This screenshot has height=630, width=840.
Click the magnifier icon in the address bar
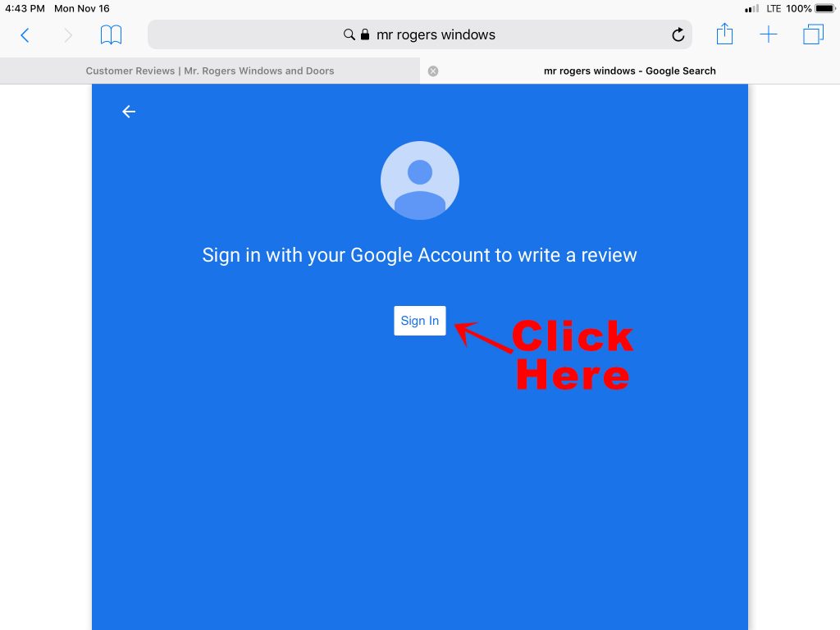[349, 34]
